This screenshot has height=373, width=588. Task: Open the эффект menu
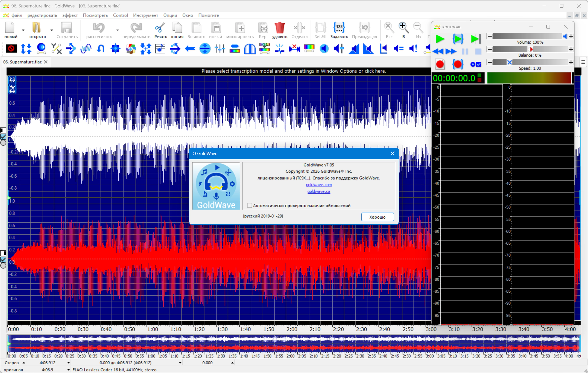pos(70,15)
